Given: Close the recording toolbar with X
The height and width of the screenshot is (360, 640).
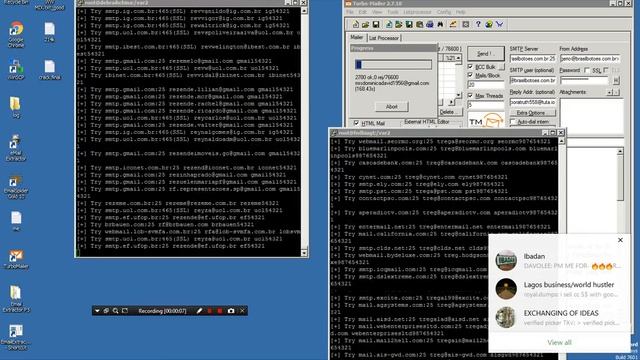Looking at the screenshot, I should coord(242,311).
